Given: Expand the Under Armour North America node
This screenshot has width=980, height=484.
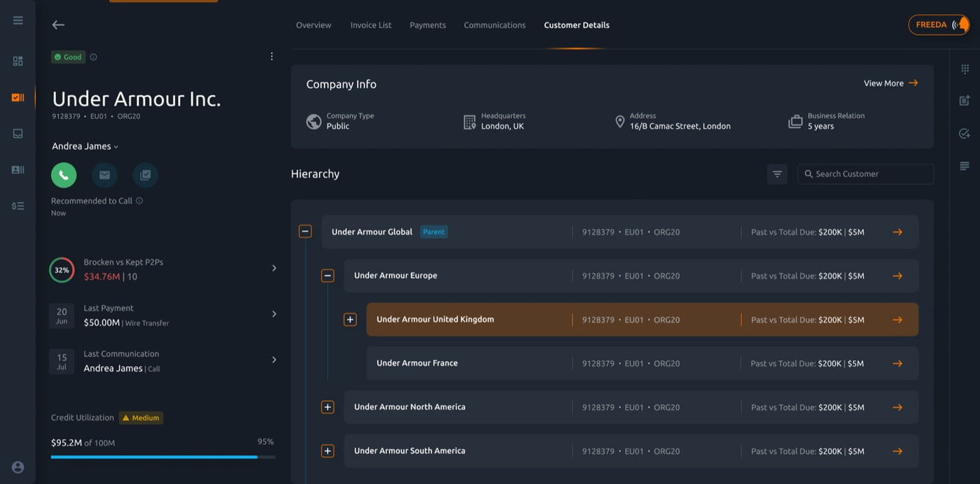Looking at the screenshot, I should click(328, 407).
